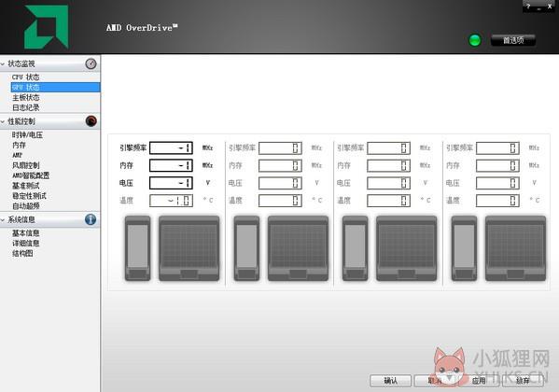Open 详细信息 under 系统信息
This screenshot has height=392, width=559.
click(26, 244)
